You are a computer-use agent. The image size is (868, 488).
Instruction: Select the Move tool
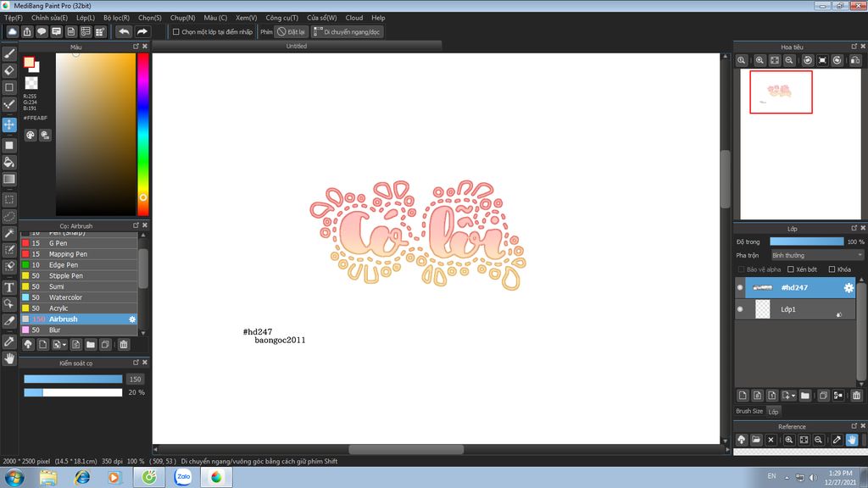pyautogui.click(x=9, y=125)
